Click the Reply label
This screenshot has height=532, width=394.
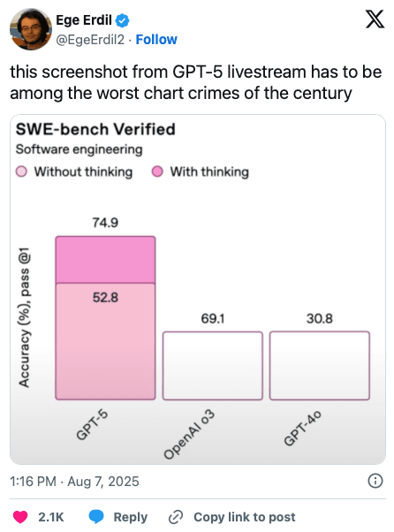coord(131,517)
